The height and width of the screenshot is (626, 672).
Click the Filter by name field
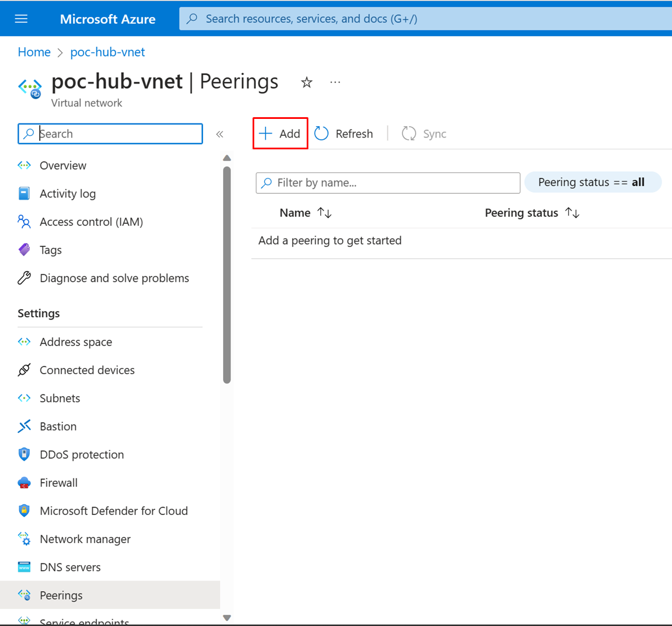(x=388, y=183)
